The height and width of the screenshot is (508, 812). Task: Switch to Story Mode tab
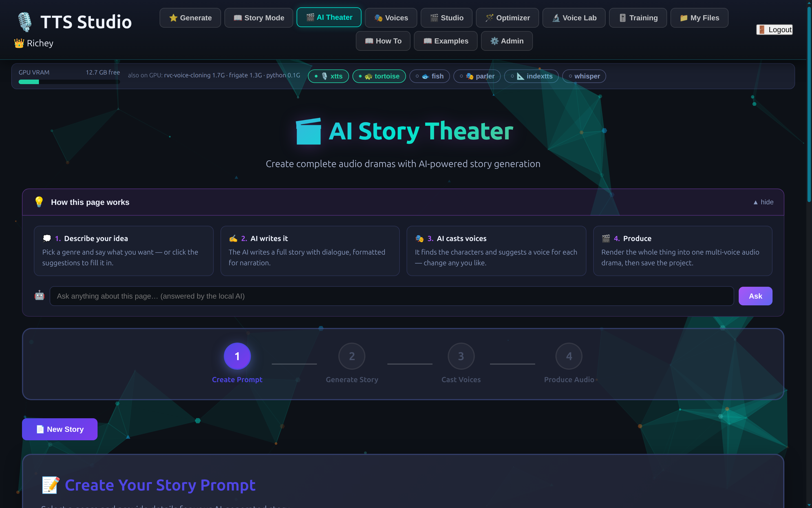point(259,18)
